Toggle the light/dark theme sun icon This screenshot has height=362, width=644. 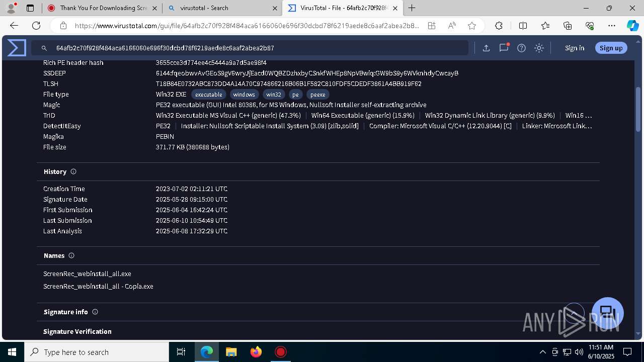click(x=539, y=48)
